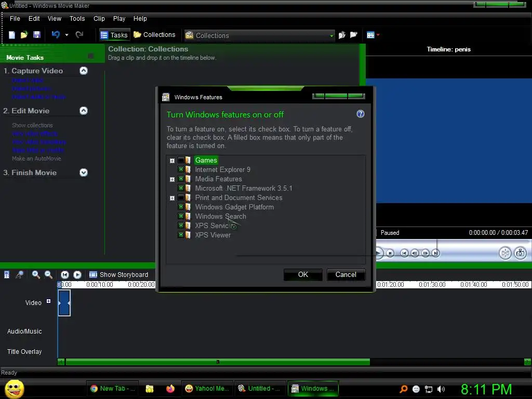The height and width of the screenshot is (399, 532).
Task: Take a picture from preview with camera icon
Action: tap(521, 253)
